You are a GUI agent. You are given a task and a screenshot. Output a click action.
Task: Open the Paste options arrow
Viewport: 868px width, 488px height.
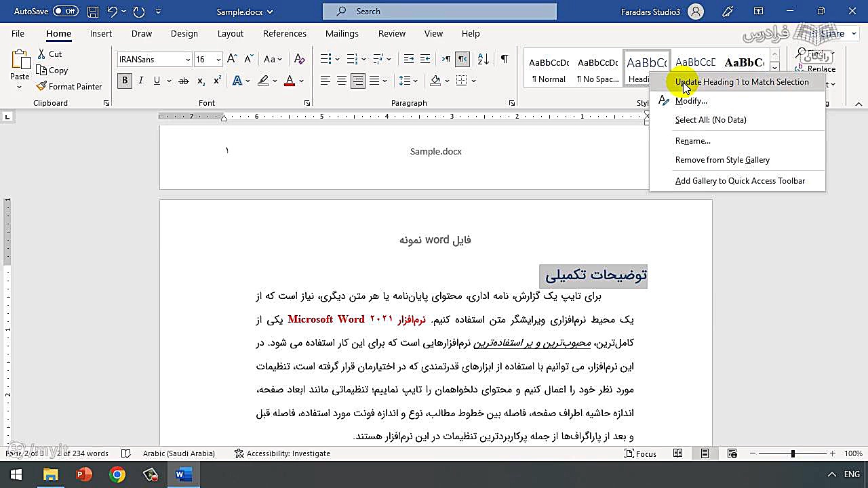pos(20,87)
